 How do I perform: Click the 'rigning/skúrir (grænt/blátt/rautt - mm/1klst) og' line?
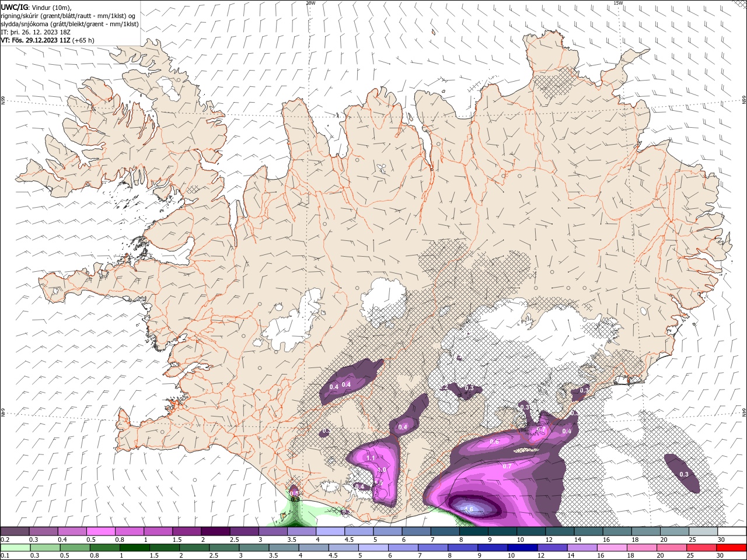(68, 15)
